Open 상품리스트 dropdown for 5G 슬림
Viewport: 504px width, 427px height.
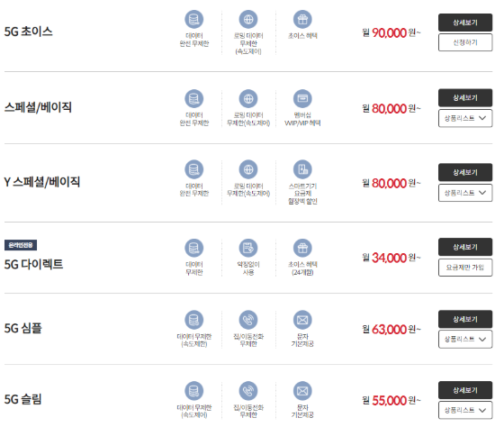click(x=465, y=410)
